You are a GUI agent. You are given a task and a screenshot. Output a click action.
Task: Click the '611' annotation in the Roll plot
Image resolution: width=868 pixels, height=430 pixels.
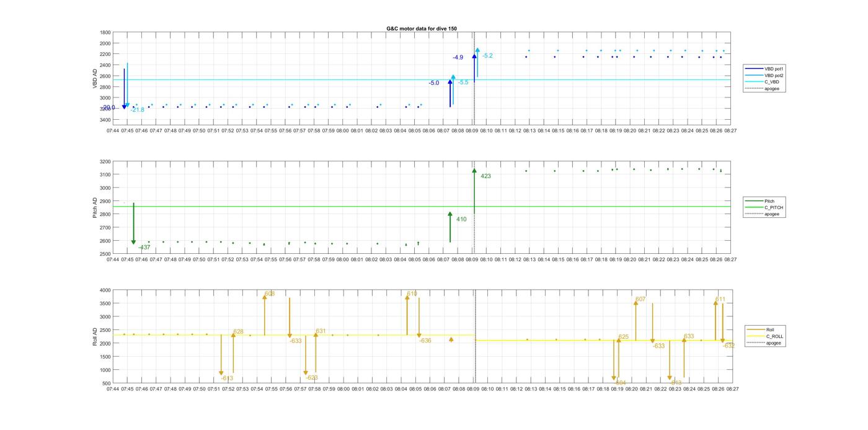pyautogui.click(x=720, y=300)
